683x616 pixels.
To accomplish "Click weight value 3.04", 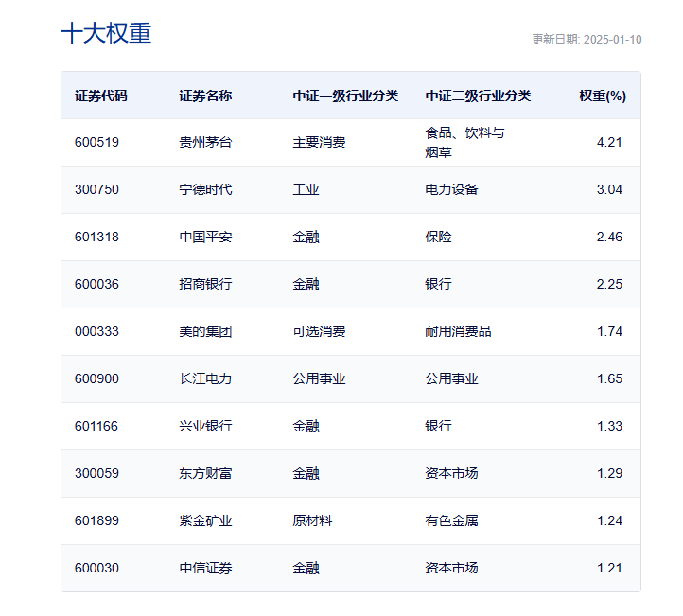I will (609, 189).
